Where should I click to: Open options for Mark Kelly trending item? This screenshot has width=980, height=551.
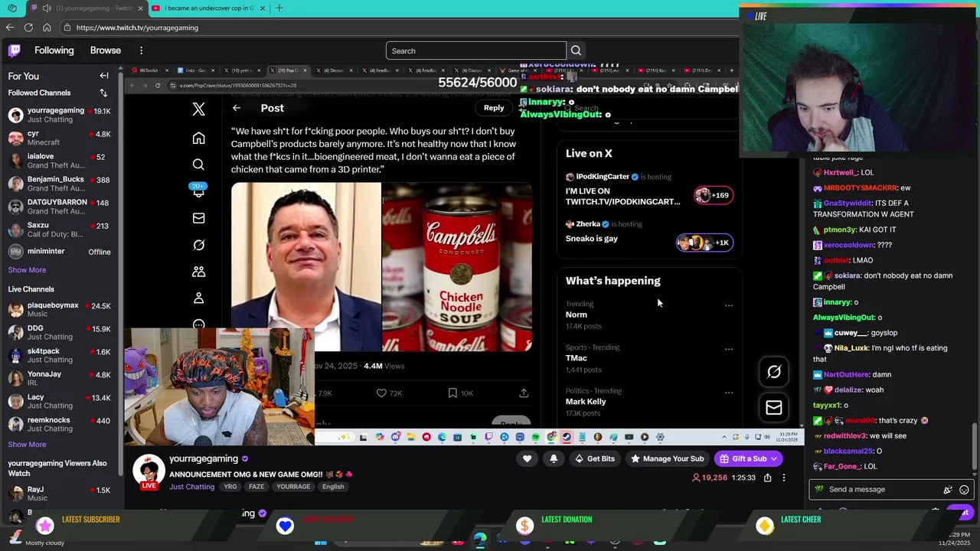(729, 393)
